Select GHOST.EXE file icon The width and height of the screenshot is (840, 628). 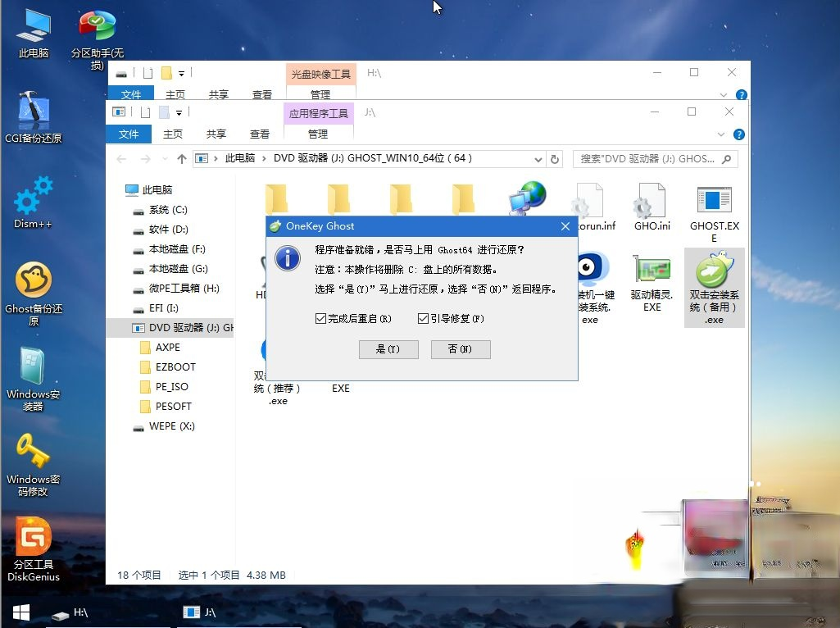714,212
